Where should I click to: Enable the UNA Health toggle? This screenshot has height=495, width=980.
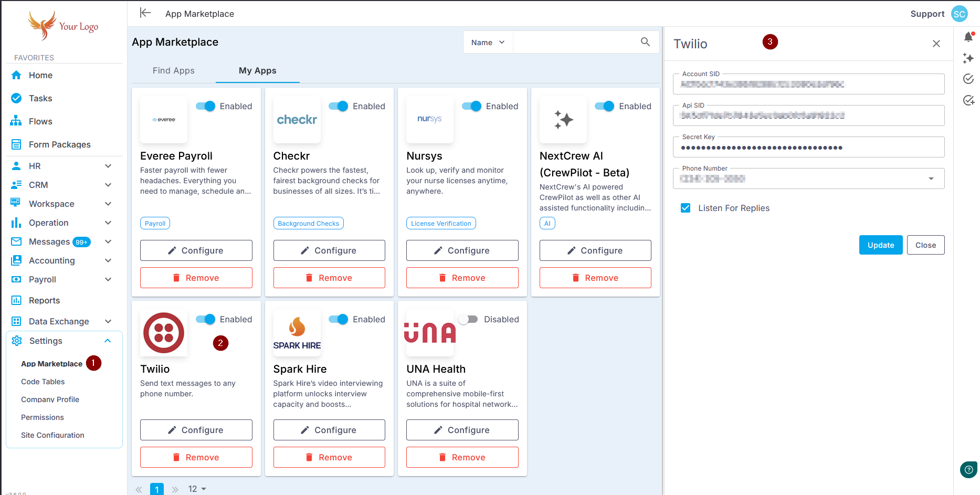tap(468, 319)
